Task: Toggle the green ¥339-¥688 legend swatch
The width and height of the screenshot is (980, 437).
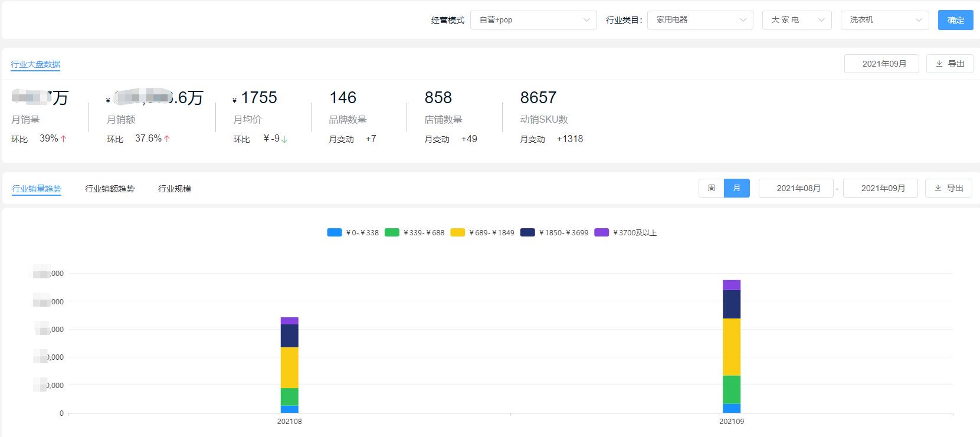Action: [392, 233]
